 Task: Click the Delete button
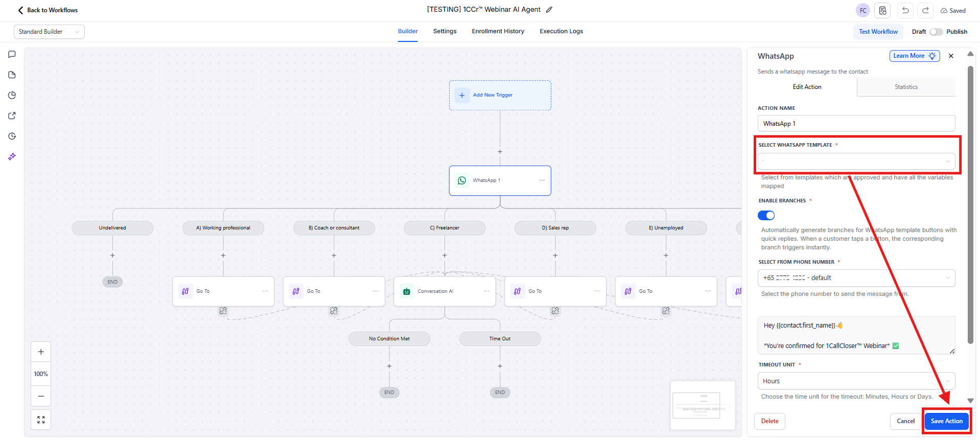[770, 421]
